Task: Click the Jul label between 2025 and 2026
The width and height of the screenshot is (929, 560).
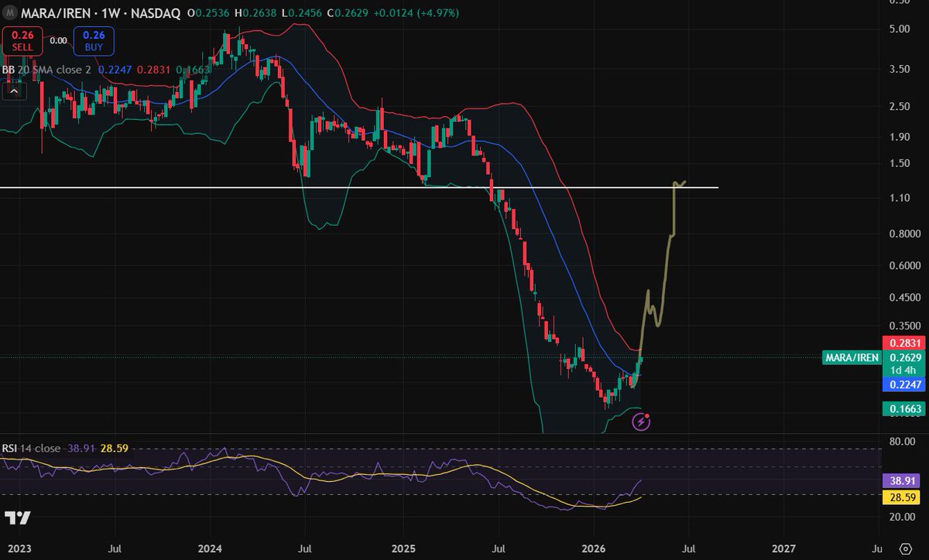Action: 498,548
